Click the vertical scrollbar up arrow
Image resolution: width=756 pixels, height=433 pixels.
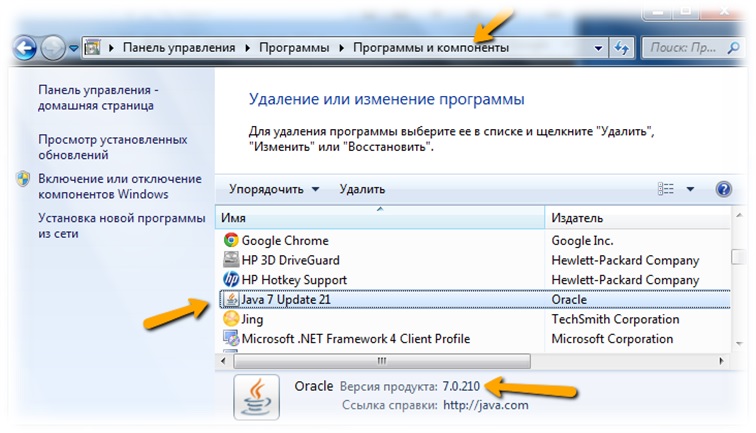tap(739, 216)
